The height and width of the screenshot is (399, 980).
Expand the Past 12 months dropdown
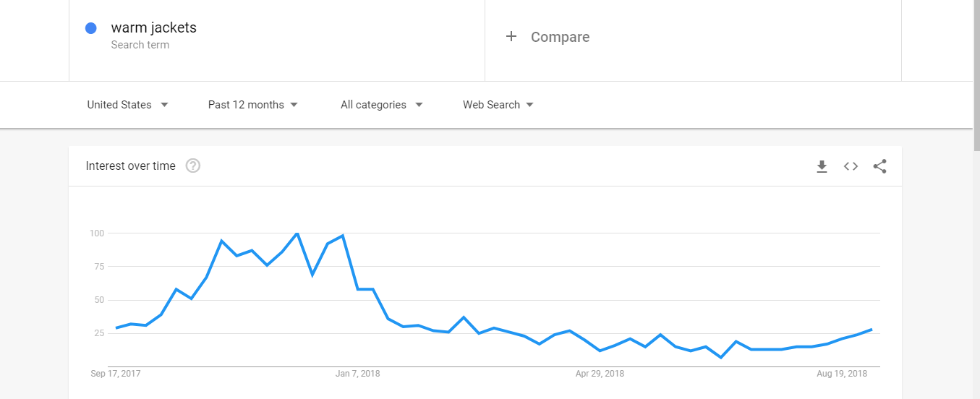click(x=252, y=105)
